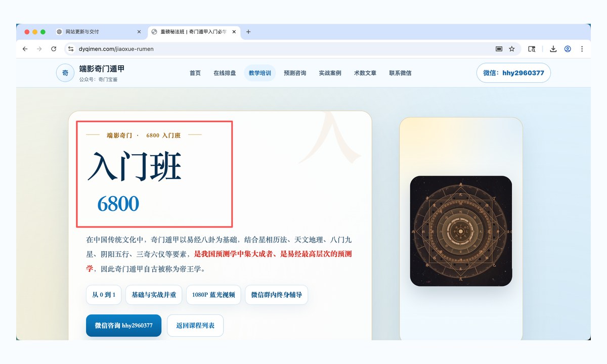Click the 端影奇门 · 6800 入门班 subtitle
This screenshot has width=607, height=364.
tap(144, 135)
